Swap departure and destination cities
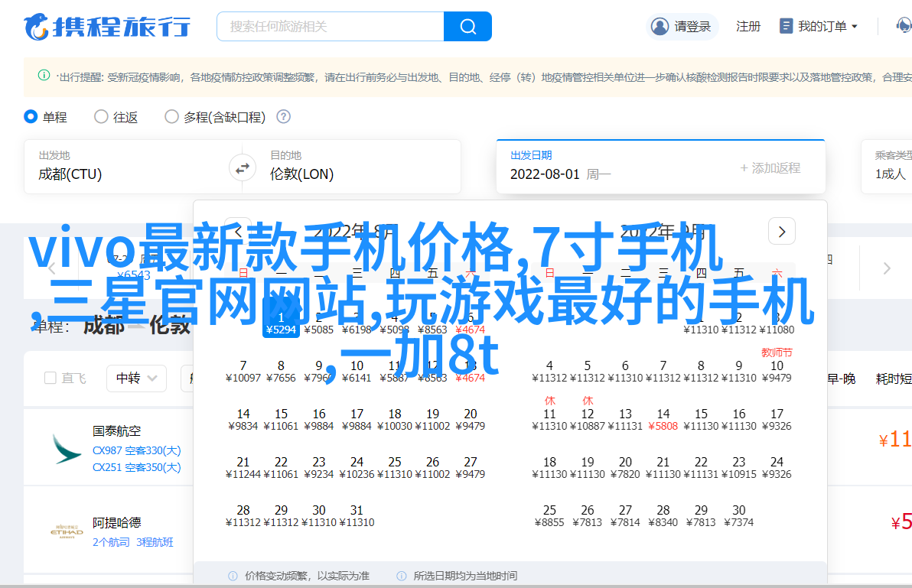The height and width of the screenshot is (588, 912). tap(242, 168)
